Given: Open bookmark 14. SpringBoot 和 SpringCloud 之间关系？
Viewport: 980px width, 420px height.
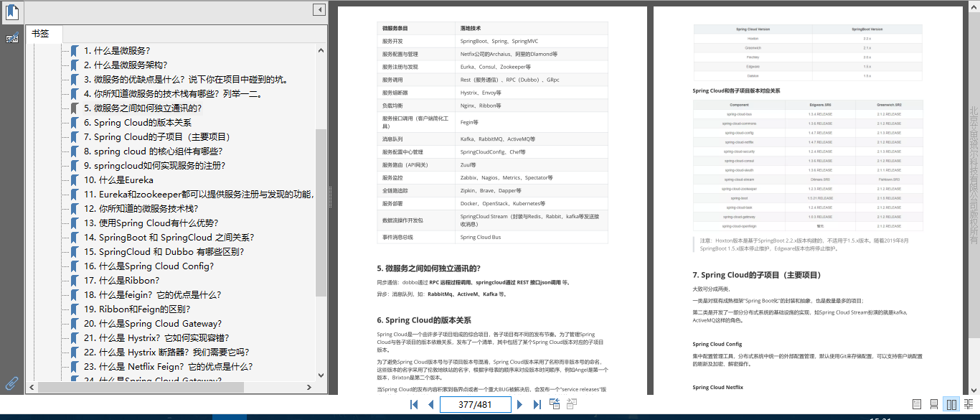Looking at the screenshot, I should (169, 238).
